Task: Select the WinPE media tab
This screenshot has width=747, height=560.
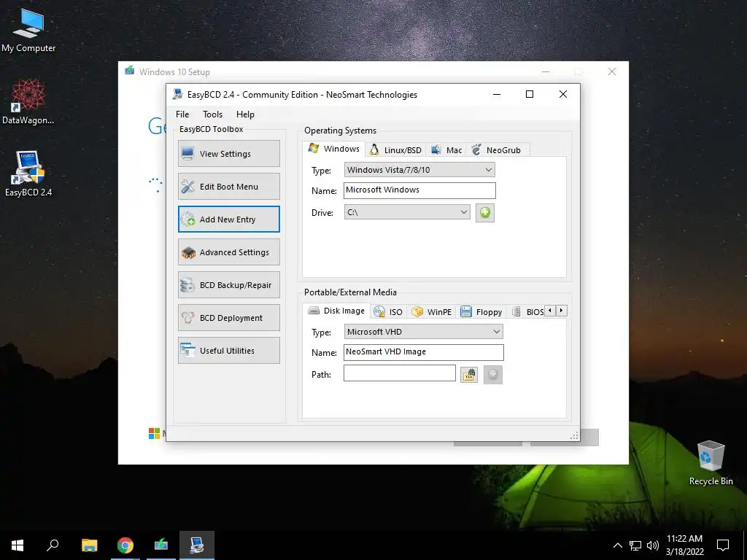Action: (x=432, y=312)
